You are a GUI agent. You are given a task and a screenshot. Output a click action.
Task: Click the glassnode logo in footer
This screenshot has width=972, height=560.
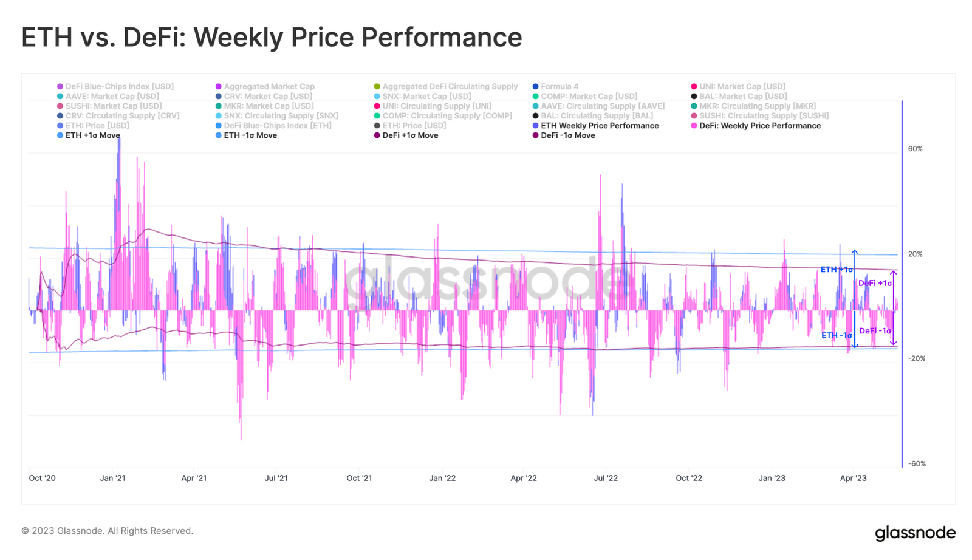(915, 533)
